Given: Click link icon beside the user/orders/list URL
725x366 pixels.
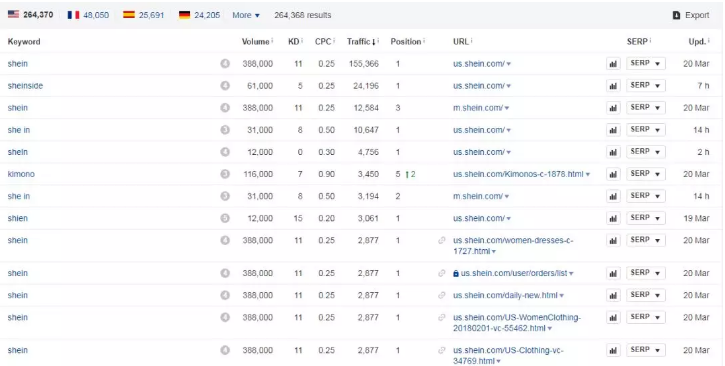Looking at the screenshot, I should pyautogui.click(x=442, y=273).
